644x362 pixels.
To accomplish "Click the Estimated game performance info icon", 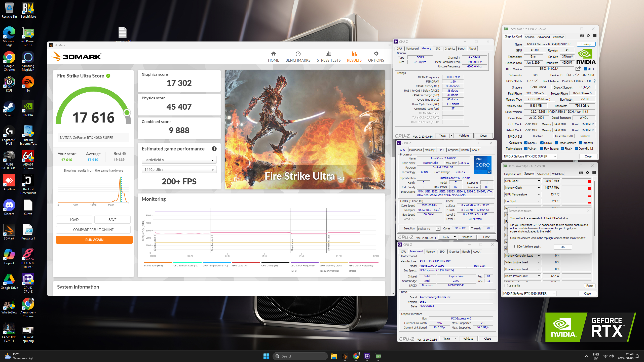I will point(214,149).
